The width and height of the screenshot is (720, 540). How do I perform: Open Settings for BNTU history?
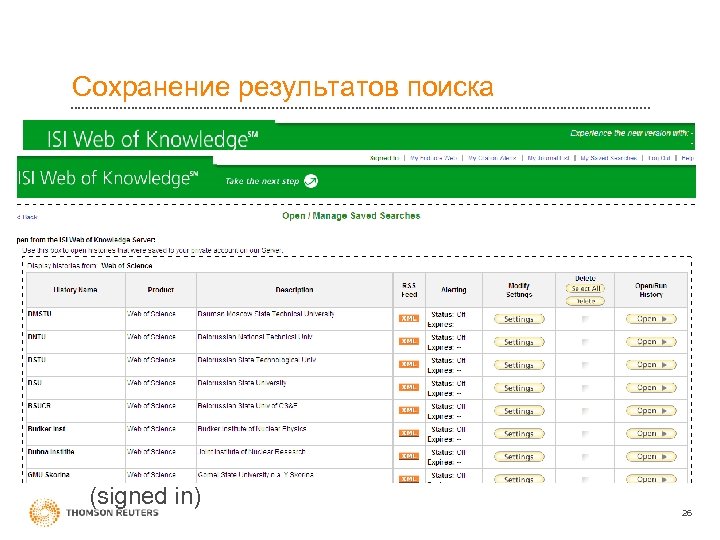519,342
